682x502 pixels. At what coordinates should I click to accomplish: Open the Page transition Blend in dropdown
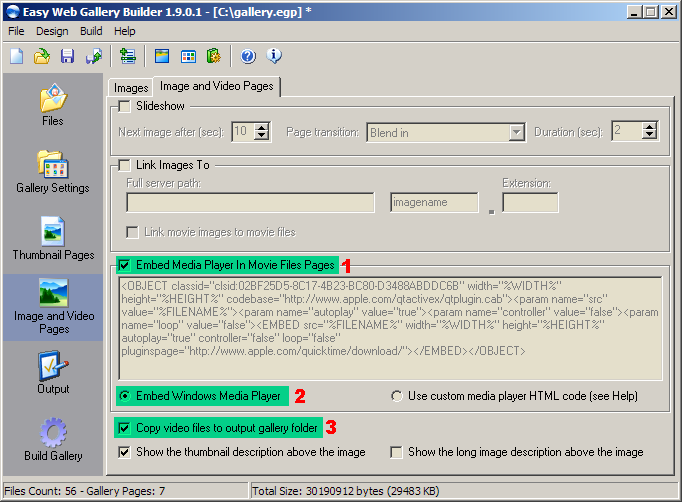(x=516, y=132)
